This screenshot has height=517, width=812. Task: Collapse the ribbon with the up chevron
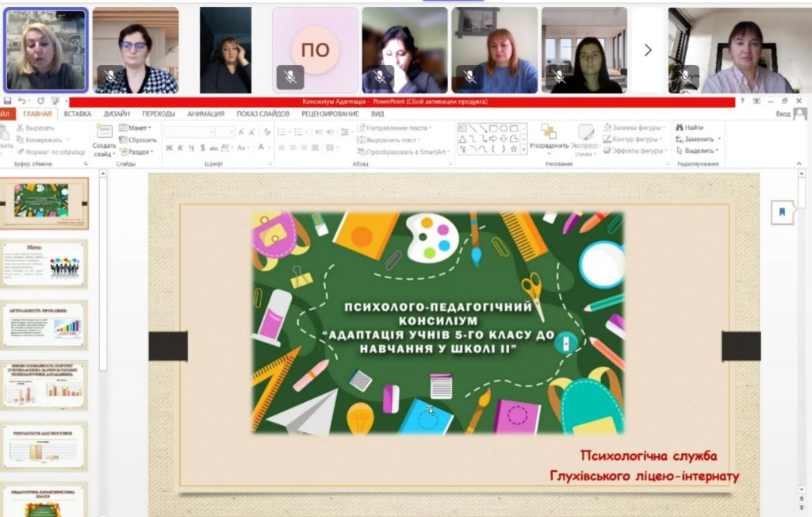click(799, 163)
